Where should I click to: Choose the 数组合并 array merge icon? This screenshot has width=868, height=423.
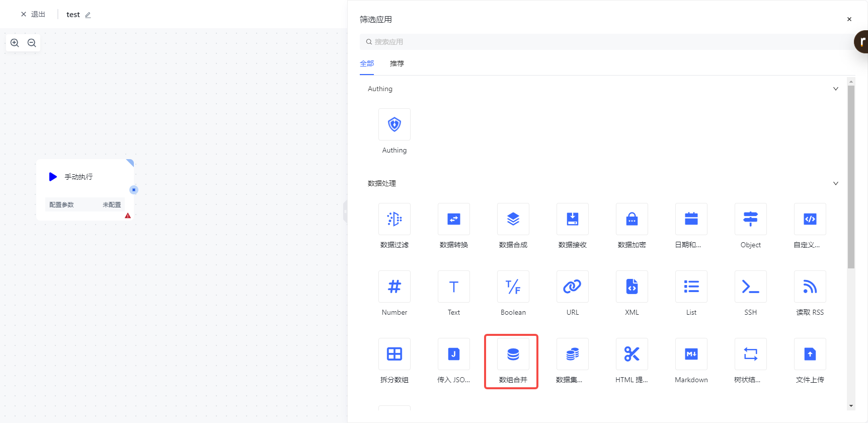(513, 354)
